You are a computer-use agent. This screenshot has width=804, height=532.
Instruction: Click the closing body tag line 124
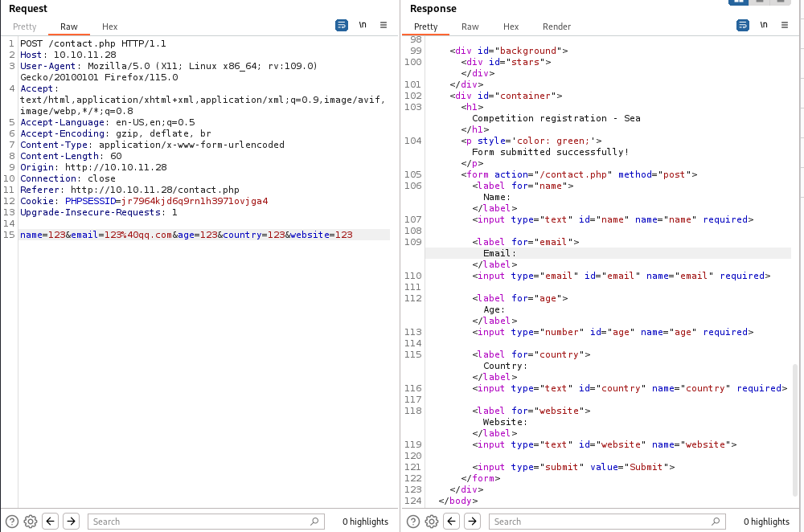point(458,501)
